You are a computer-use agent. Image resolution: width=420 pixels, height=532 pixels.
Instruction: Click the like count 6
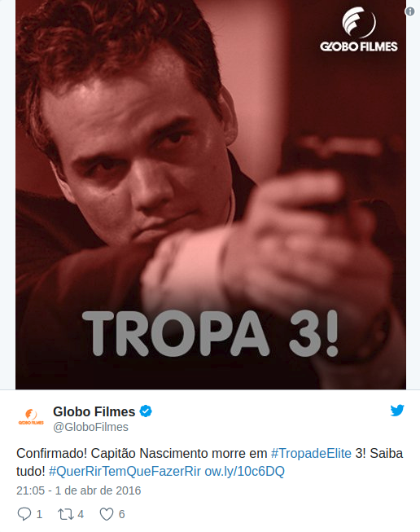pos(122,514)
